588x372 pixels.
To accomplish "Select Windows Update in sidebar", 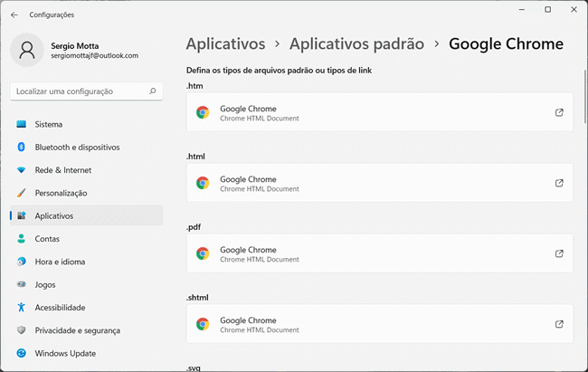I will pos(65,353).
